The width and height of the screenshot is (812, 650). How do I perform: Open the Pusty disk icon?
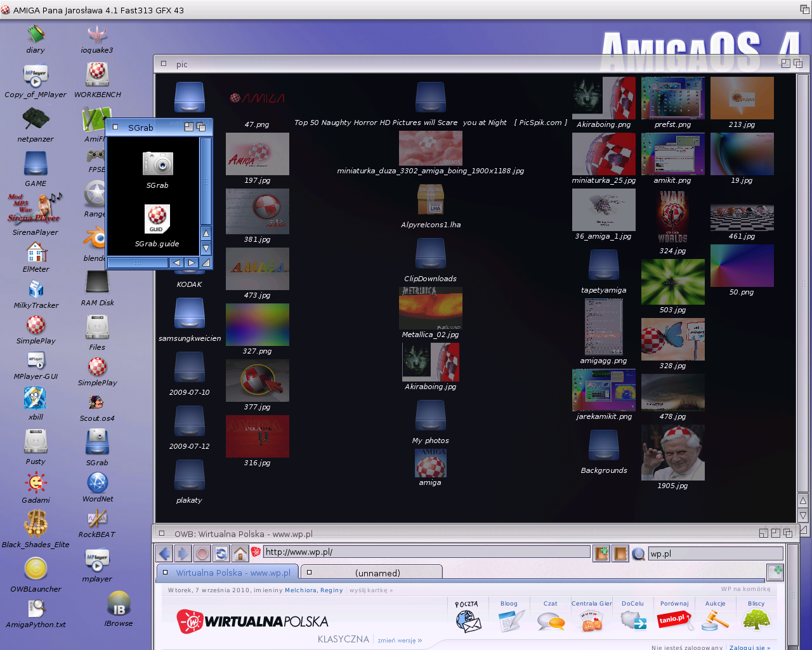tap(36, 442)
